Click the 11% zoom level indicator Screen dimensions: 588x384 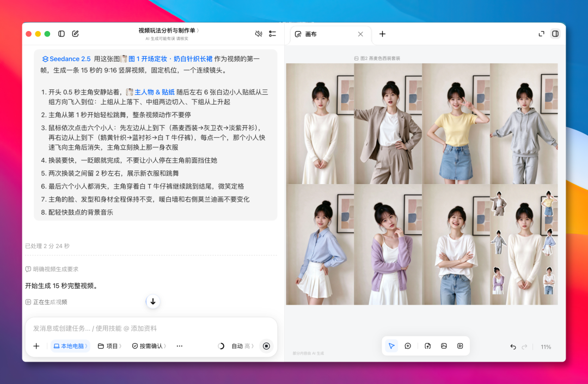click(x=546, y=347)
